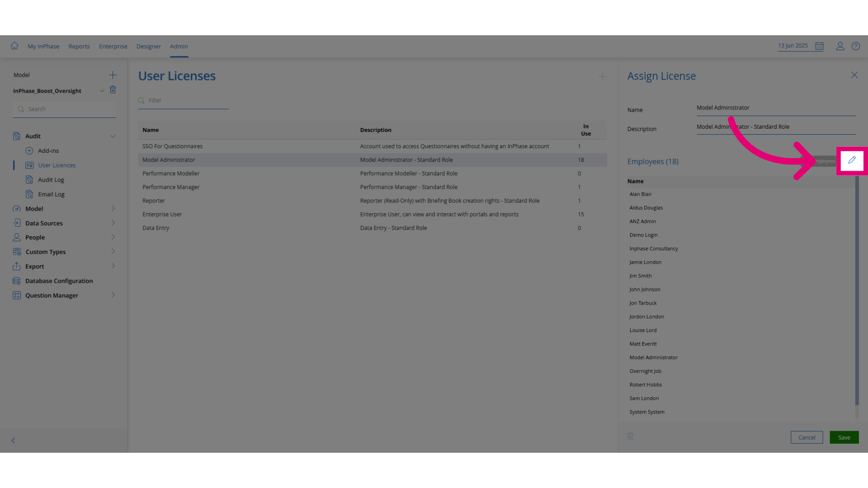Add a new model with plus icon
Image resolution: width=868 pixels, height=488 pixels.
113,75
